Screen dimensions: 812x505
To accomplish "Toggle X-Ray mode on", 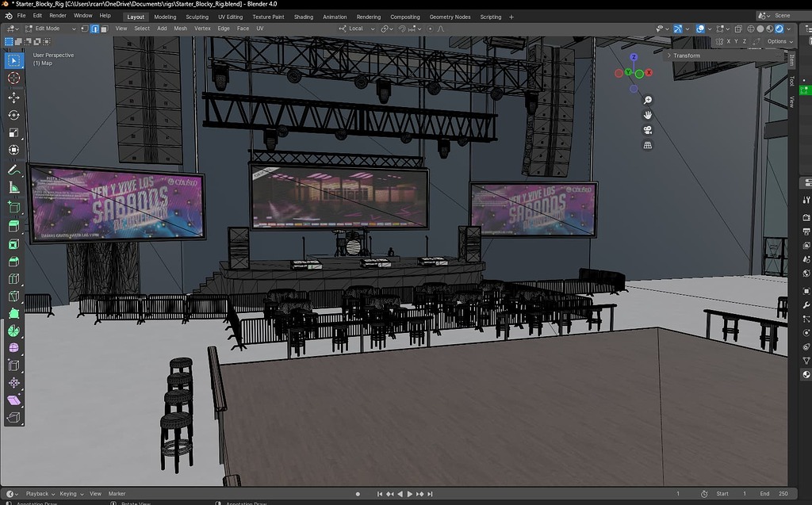I will 738,29.
